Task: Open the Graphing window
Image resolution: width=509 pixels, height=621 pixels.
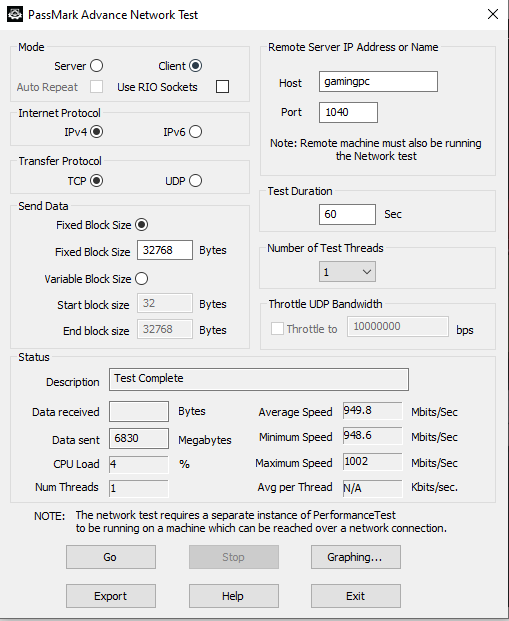Action: [x=356, y=557]
